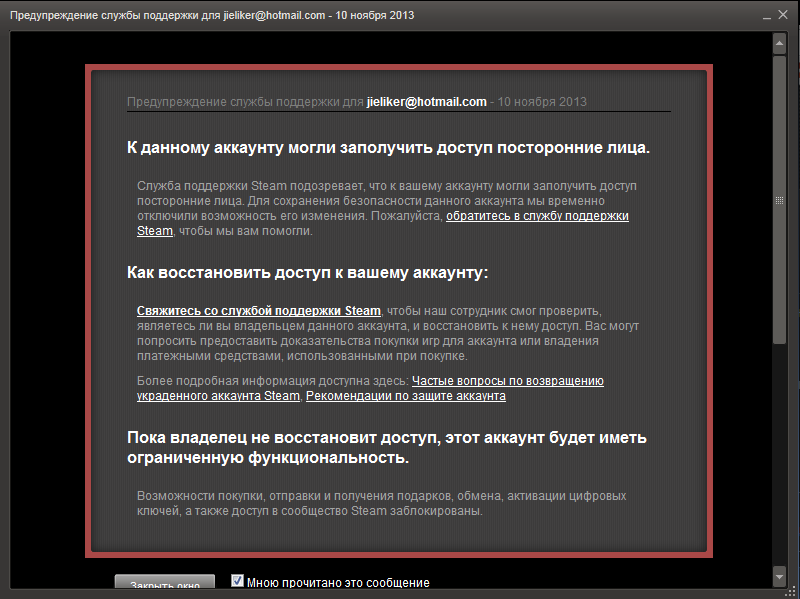Click heading 'К данному аккаунту могли заполучить доступ'
The image size is (800, 599).
coord(388,147)
